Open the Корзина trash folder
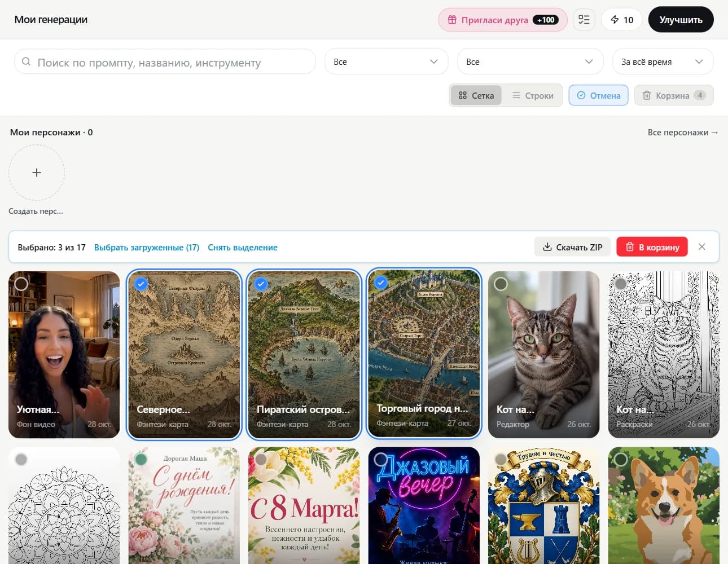728x564 pixels. pos(674,95)
